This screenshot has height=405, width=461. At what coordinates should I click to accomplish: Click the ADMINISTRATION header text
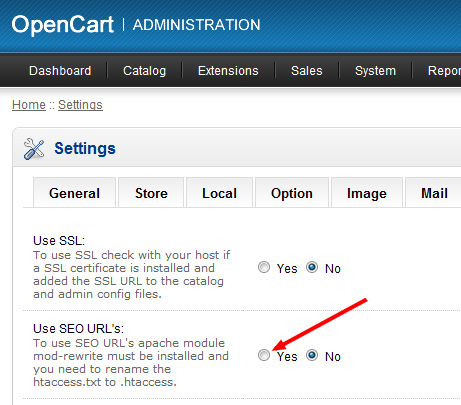[x=196, y=25]
